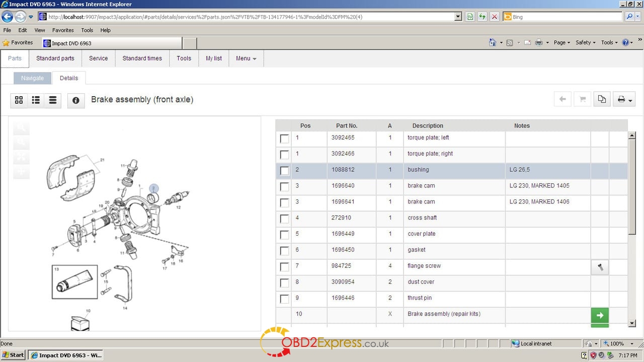Open Brake assembly repair kits green arrow
The width and height of the screenshot is (644, 362).
pos(599,315)
